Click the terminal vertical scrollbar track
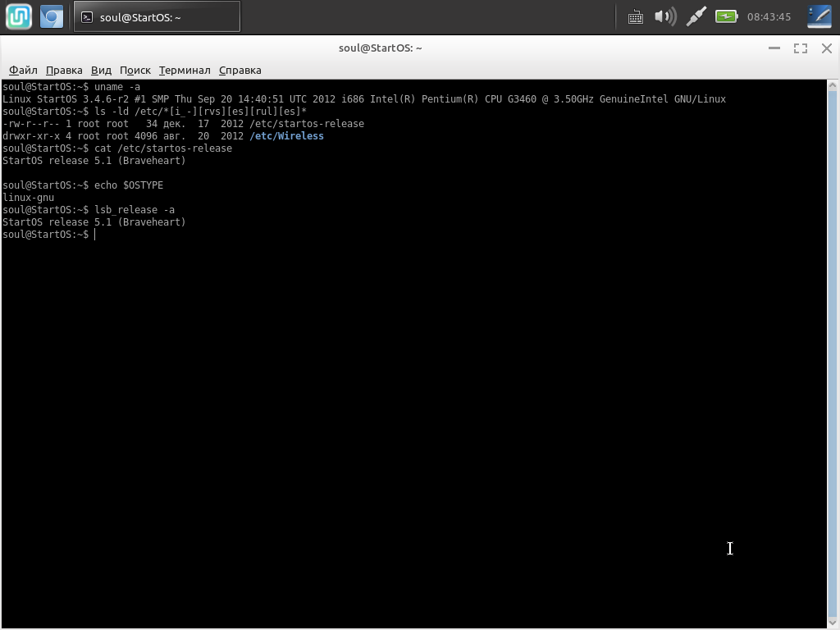The image size is (840, 630). tap(833, 354)
